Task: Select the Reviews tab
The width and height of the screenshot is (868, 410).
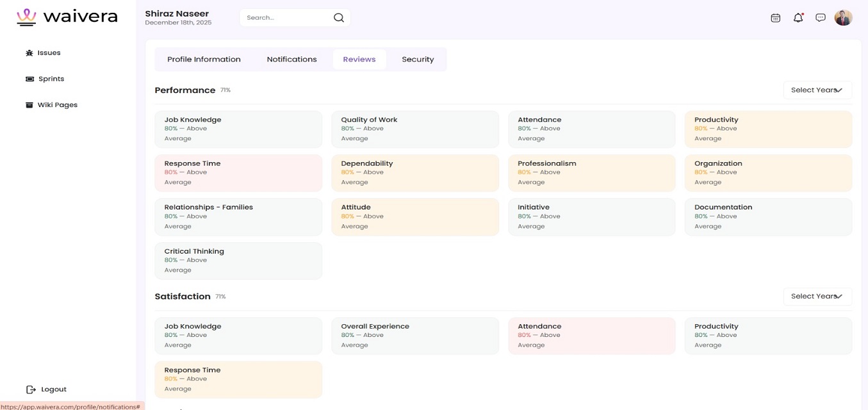Action: pyautogui.click(x=359, y=60)
